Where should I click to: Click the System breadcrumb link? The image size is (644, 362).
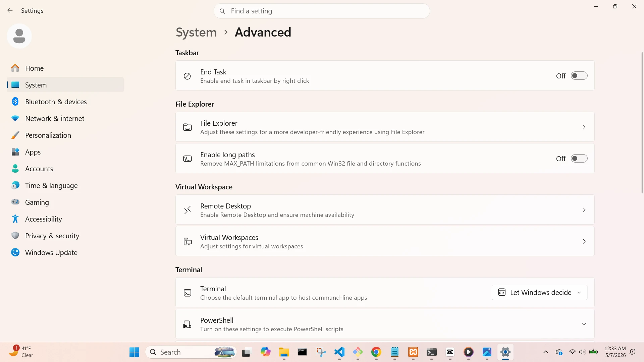pos(196,32)
